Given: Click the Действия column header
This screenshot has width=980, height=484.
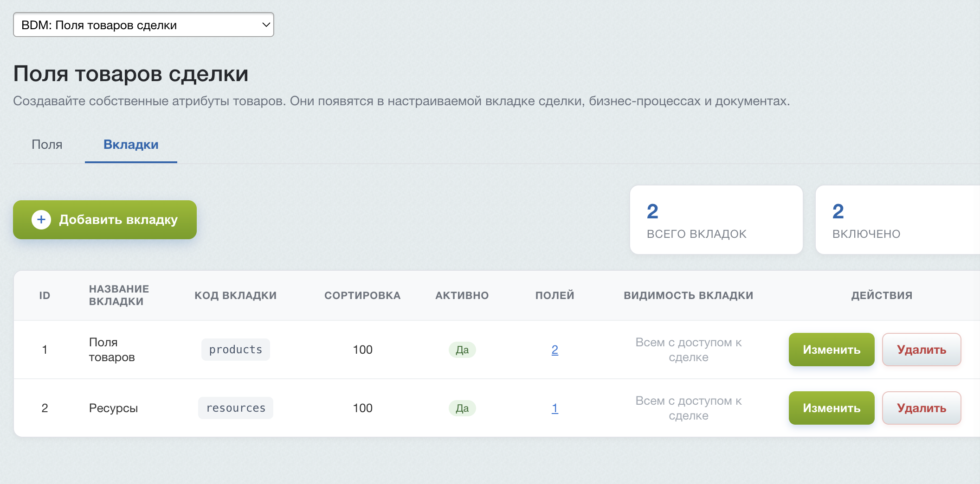Looking at the screenshot, I should (882, 295).
